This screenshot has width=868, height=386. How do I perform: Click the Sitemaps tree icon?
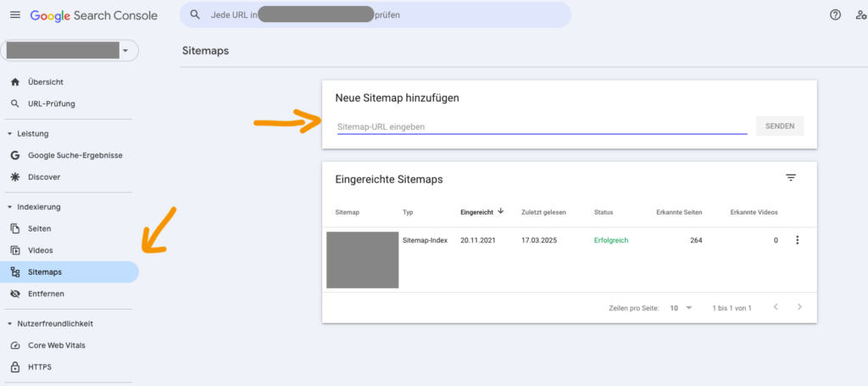tap(15, 272)
